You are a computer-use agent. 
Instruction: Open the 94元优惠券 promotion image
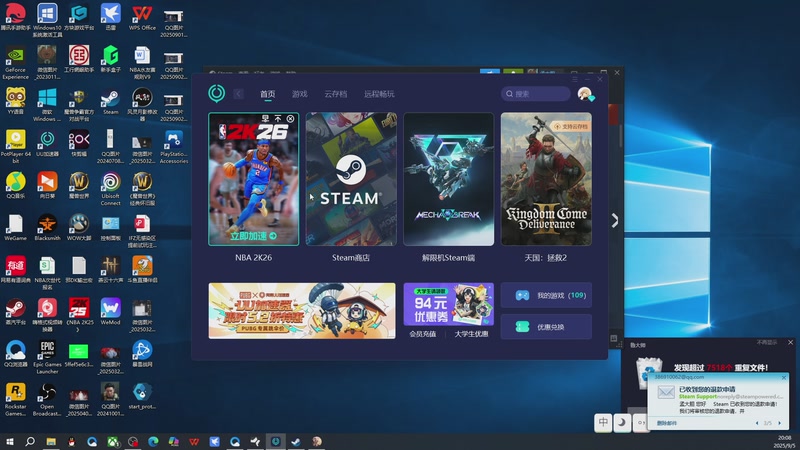pos(448,304)
